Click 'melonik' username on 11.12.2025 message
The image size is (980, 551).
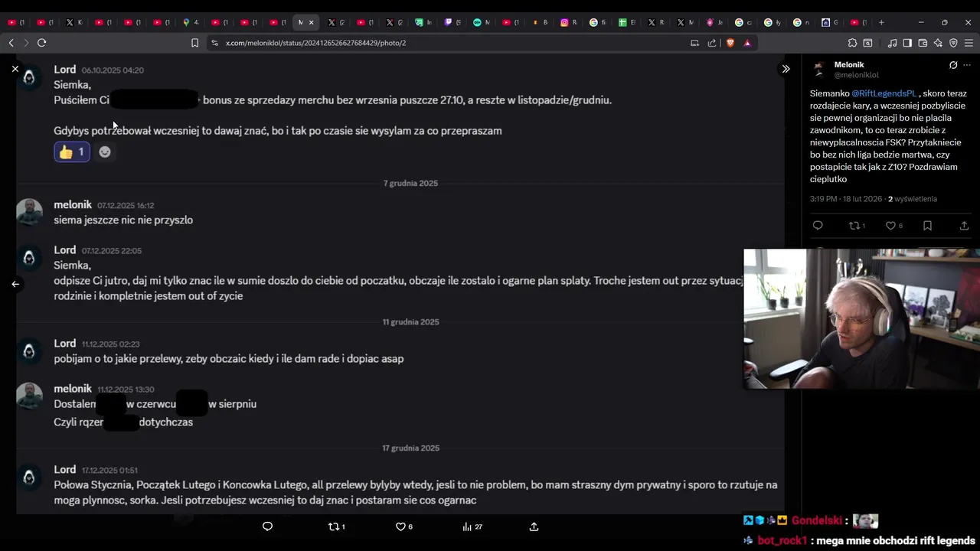(x=73, y=389)
